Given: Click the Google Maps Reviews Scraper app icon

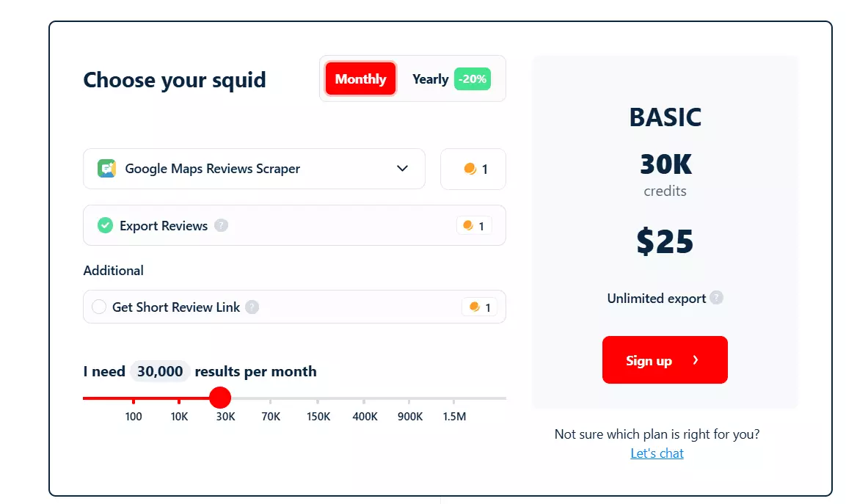Looking at the screenshot, I should [x=106, y=169].
